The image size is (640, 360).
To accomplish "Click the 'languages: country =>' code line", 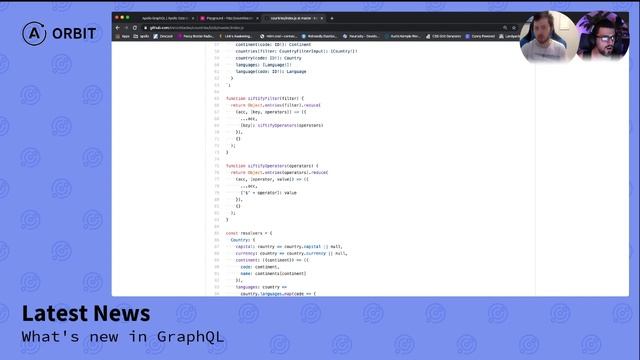I will pyautogui.click(x=261, y=287).
